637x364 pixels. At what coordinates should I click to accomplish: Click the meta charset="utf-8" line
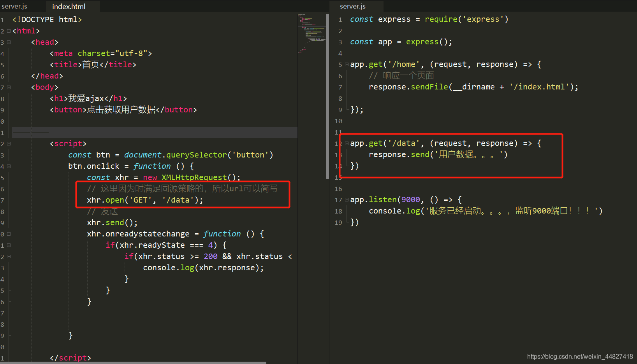[x=101, y=53]
